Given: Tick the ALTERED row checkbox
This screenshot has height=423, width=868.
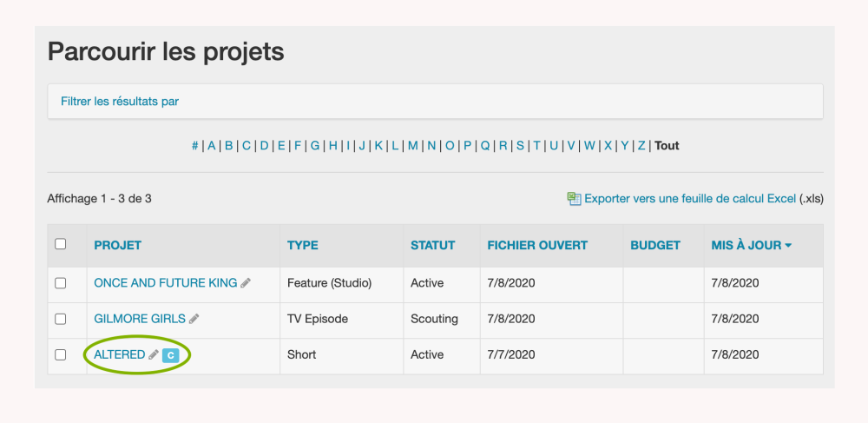Looking at the screenshot, I should click(x=61, y=354).
